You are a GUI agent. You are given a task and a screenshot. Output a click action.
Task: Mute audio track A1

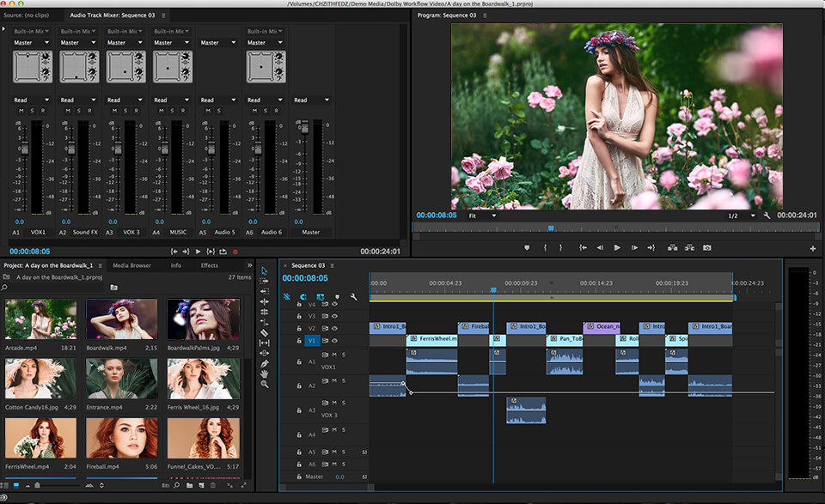tap(333, 354)
